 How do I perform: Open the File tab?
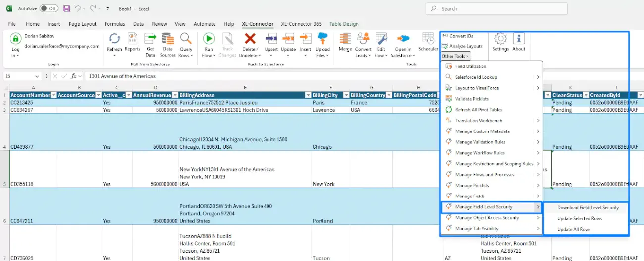click(12, 24)
